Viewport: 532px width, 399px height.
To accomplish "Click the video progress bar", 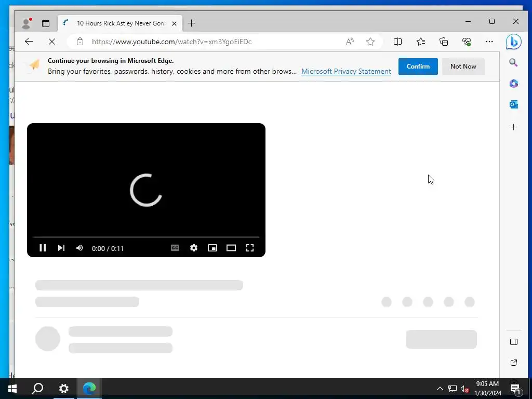I will pos(146,237).
